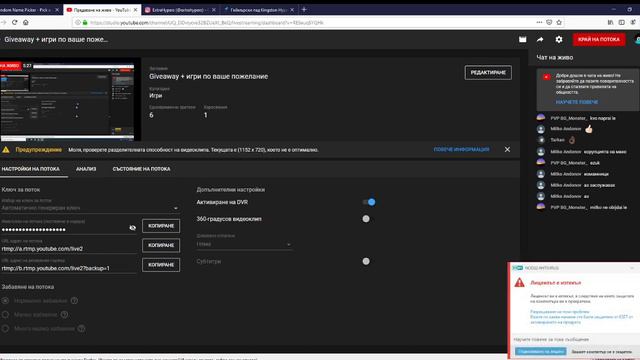Select the Много малко забавяне radio option

(x=5, y=329)
